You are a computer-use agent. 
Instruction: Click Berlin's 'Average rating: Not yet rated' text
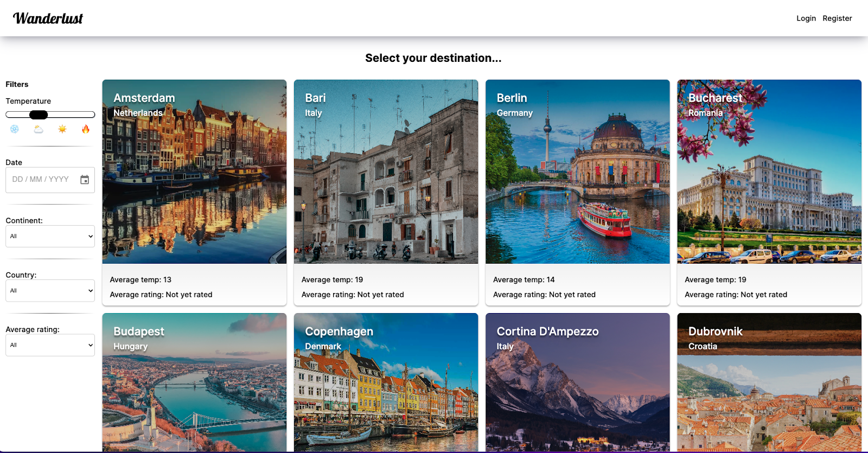tap(544, 295)
